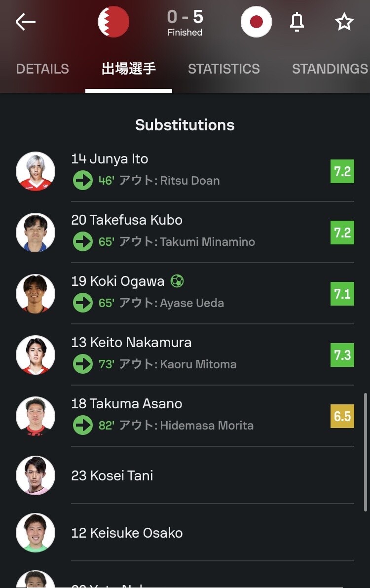This screenshot has width=370, height=588.
Task: Open the Bahrain team flag
Action: 113,22
